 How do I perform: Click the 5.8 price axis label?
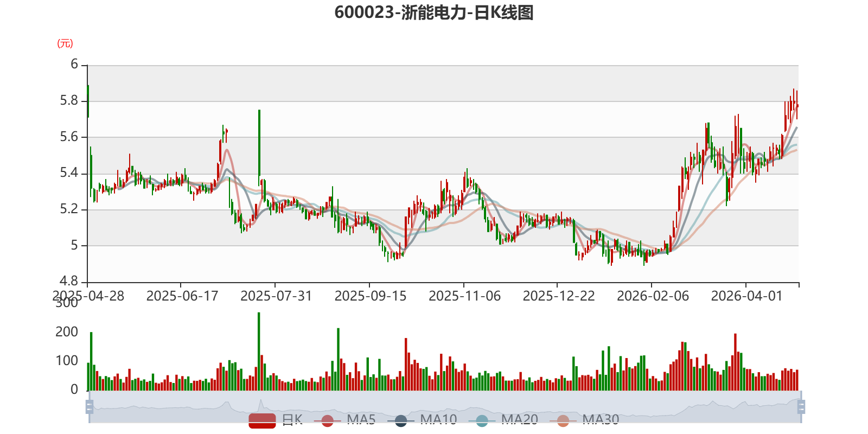click(x=69, y=101)
